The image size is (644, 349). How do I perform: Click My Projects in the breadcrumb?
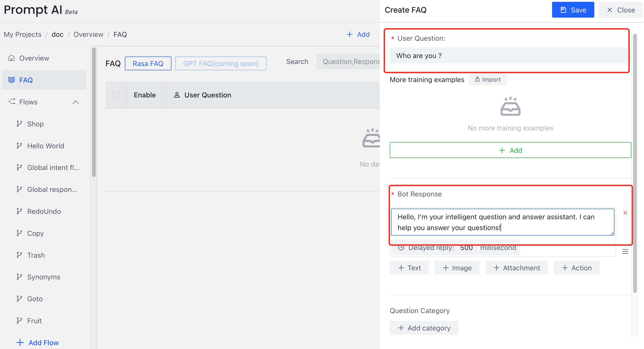click(23, 34)
